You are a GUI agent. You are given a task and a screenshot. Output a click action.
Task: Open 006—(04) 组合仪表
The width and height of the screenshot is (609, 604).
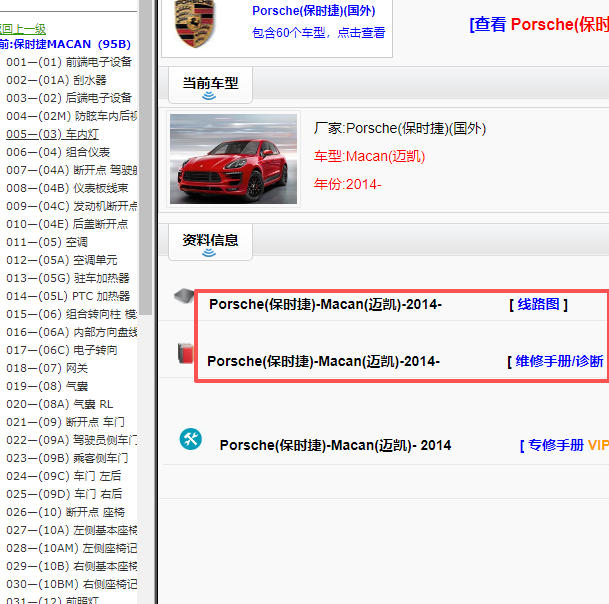[58, 152]
